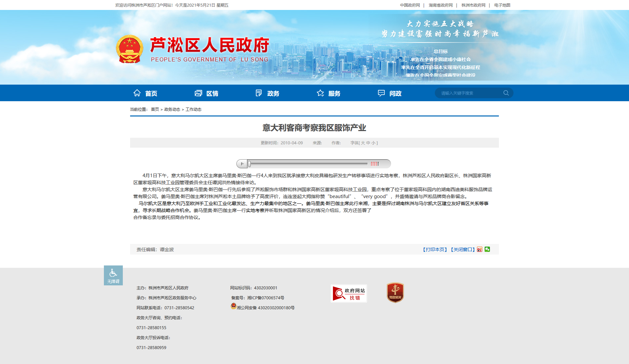Share the article via WeChat icon
Viewport: 629px width, 364px height.
(x=487, y=249)
